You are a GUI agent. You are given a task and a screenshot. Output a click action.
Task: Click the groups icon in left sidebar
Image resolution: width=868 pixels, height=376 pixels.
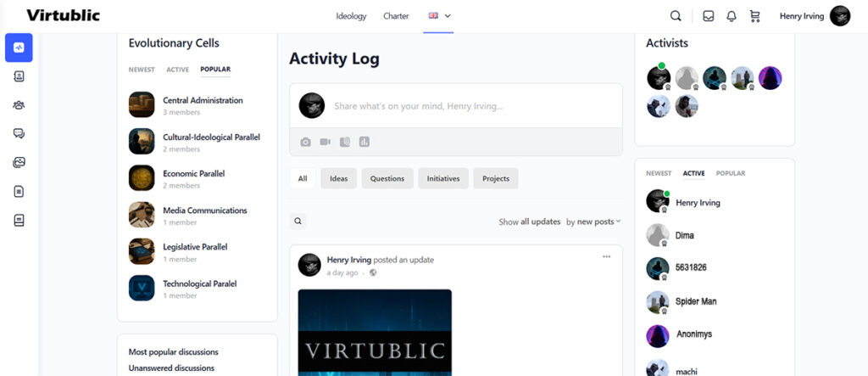pyautogui.click(x=19, y=105)
